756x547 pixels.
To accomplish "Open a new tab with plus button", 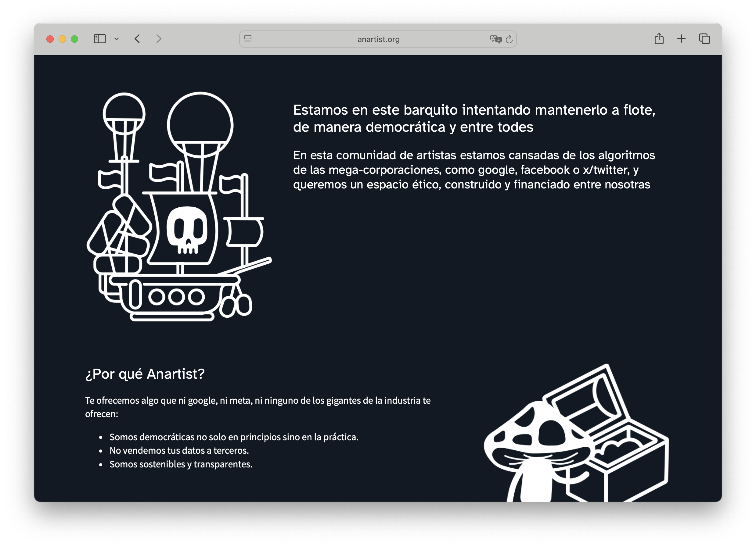I will pos(681,39).
